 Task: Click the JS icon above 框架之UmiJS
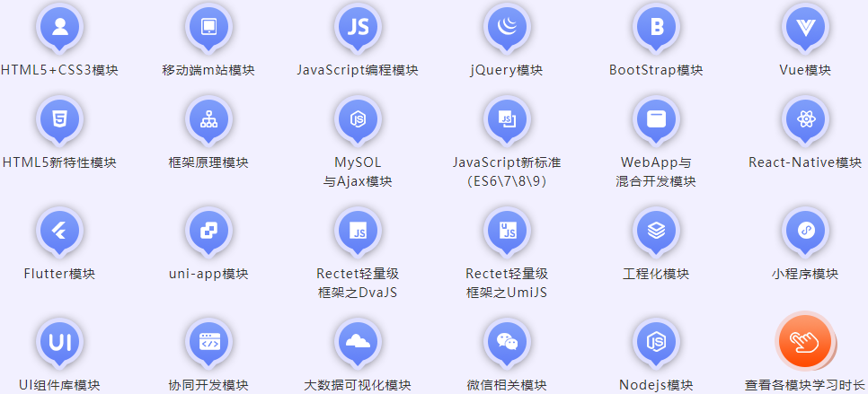coord(507,231)
